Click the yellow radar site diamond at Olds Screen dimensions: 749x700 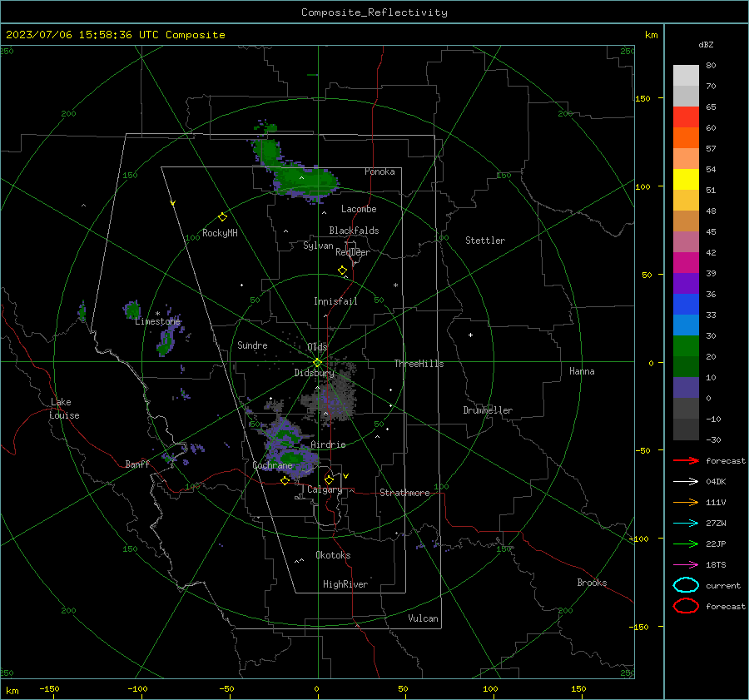pyautogui.click(x=318, y=363)
